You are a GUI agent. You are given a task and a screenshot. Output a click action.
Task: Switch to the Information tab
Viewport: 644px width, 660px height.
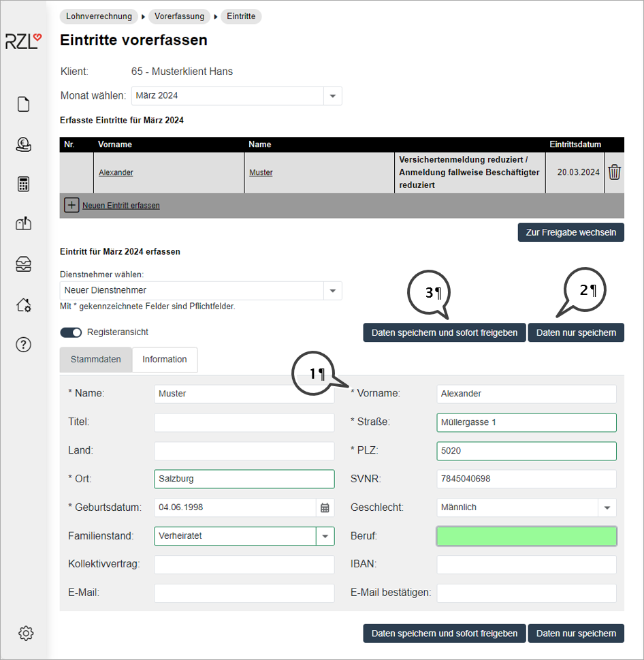165,360
